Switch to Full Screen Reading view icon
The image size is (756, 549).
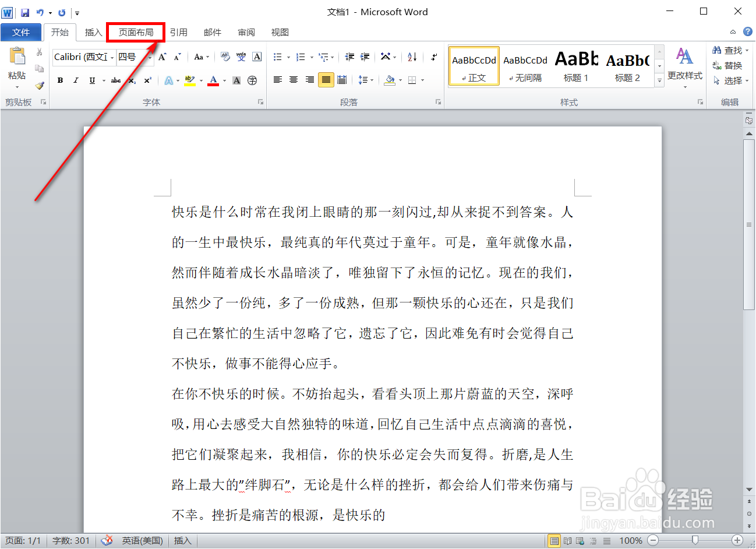[567, 541]
